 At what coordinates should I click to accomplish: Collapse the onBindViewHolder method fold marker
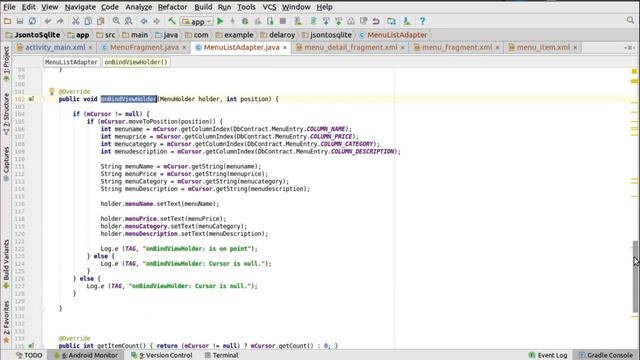[x=42, y=99]
